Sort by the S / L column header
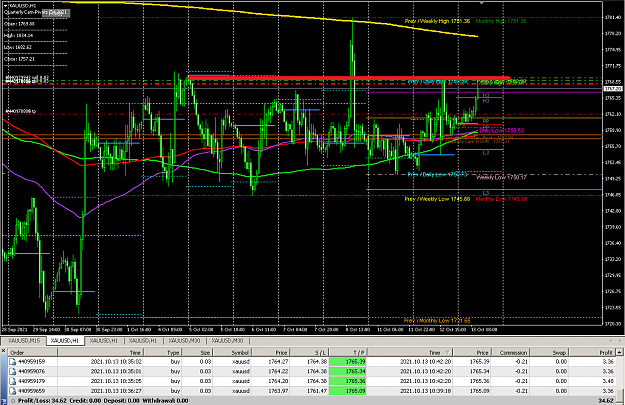Screen dimensions: 625x405 [309, 352]
